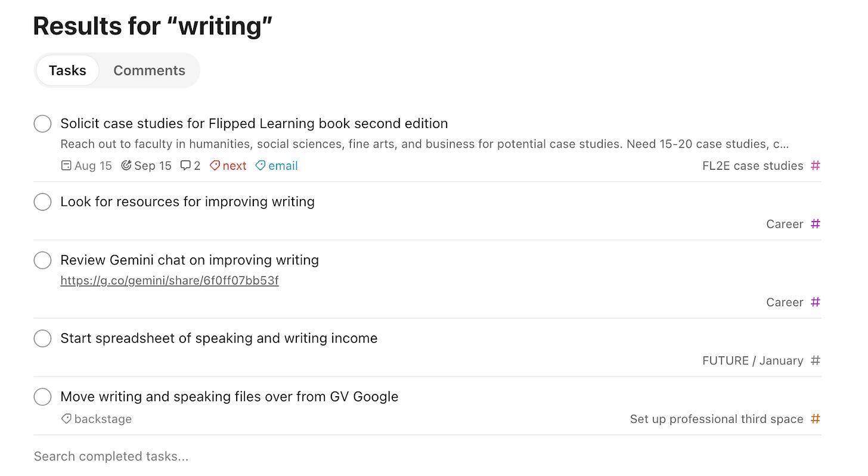Click the 'backstage' label tag
The image size is (868, 476).
pyautogui.click(x=96, y=419)
